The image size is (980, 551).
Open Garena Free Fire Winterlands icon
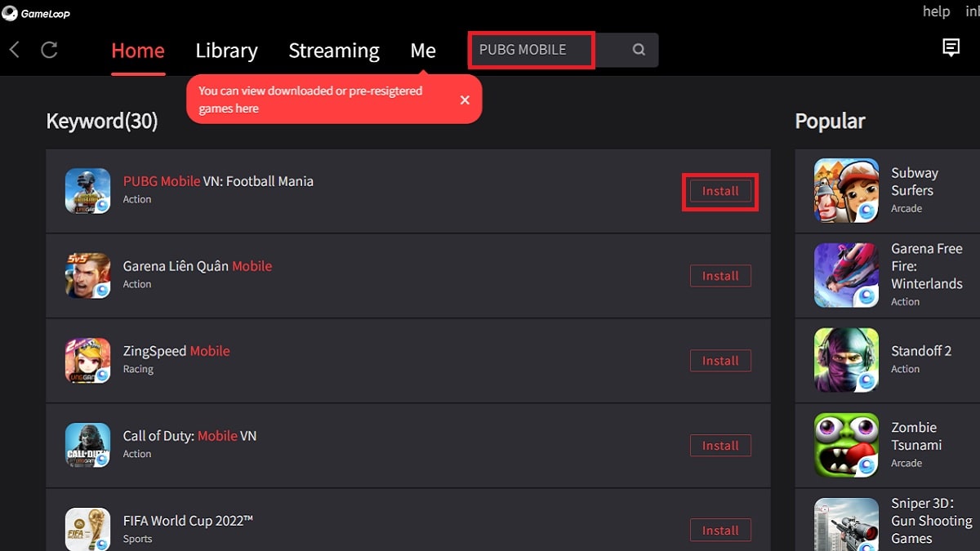846,275
